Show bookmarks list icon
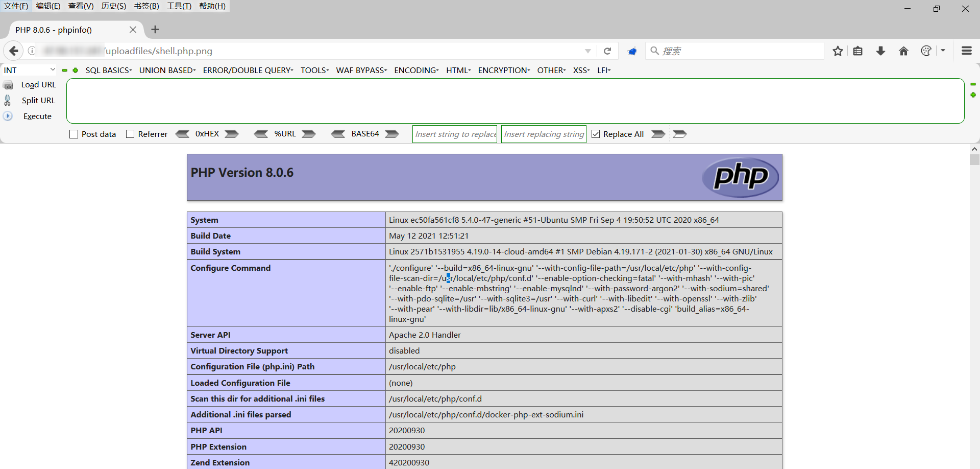Image resolution: width=980 pixels, height=469 pixels. [x=858, y=51]
